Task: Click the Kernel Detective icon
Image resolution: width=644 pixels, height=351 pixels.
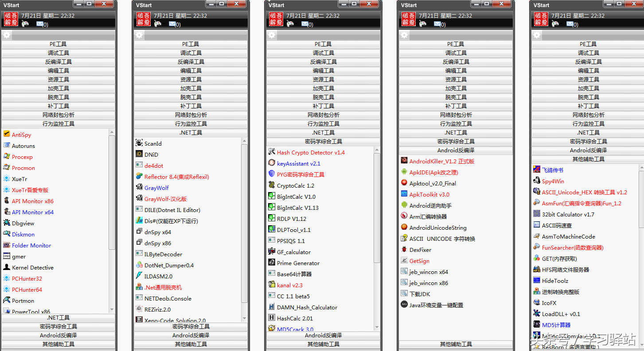Action: [x=7, y=267]
